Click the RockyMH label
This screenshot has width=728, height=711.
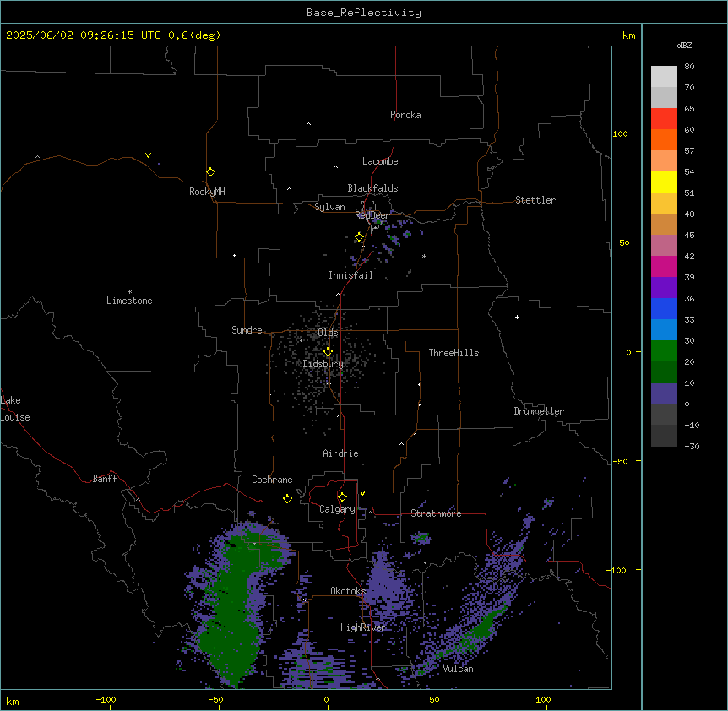point(207,192)
